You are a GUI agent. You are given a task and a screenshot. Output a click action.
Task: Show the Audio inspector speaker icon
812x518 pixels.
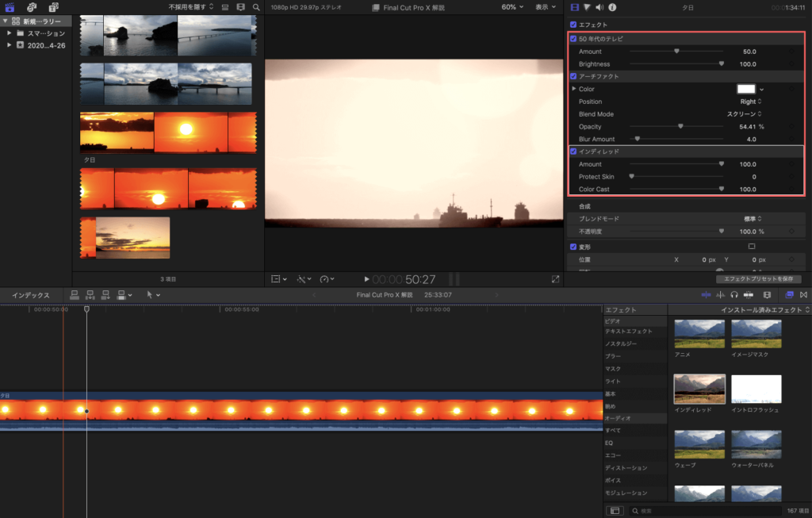pos(599,7)
